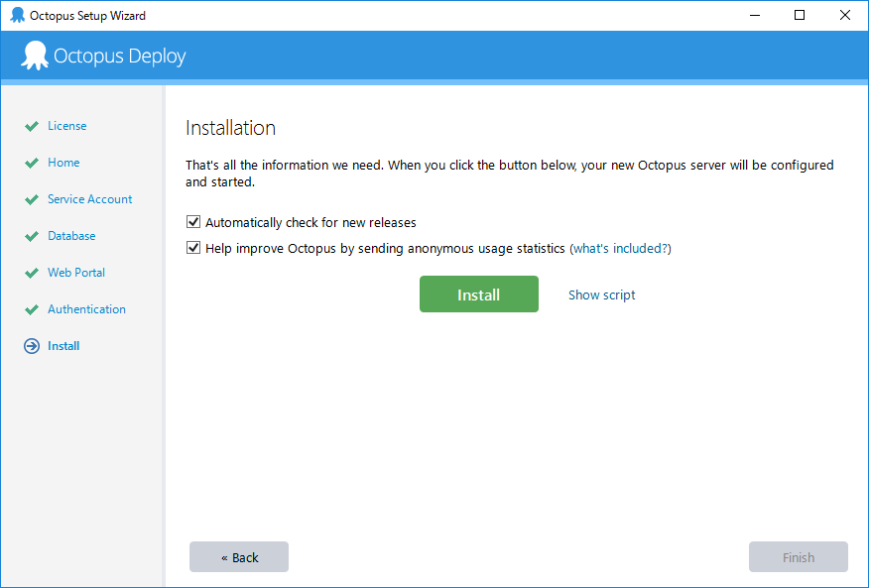
Task: Go to the Home step
Action: [x=63, y=163]
